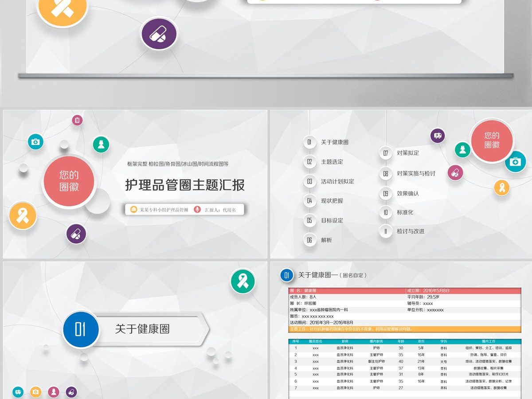Select the 关于健康圈 banner on the section slide
Image resolution: width=532 pixels, height=399 pixels.
point(151,329)
